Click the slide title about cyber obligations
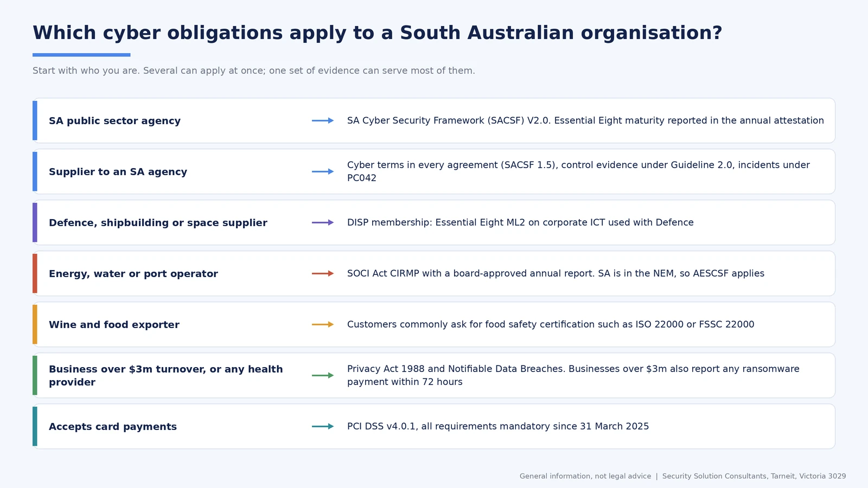 (378, 33)
